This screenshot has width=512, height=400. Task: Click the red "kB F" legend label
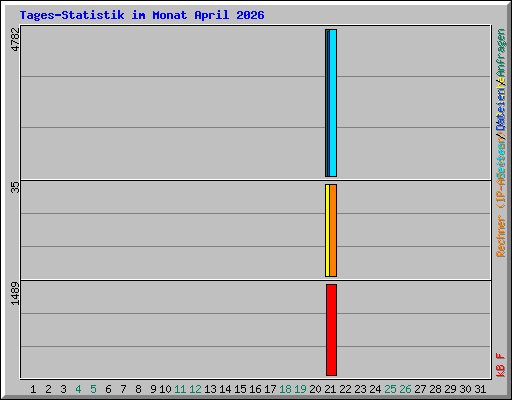pos(501,365)
